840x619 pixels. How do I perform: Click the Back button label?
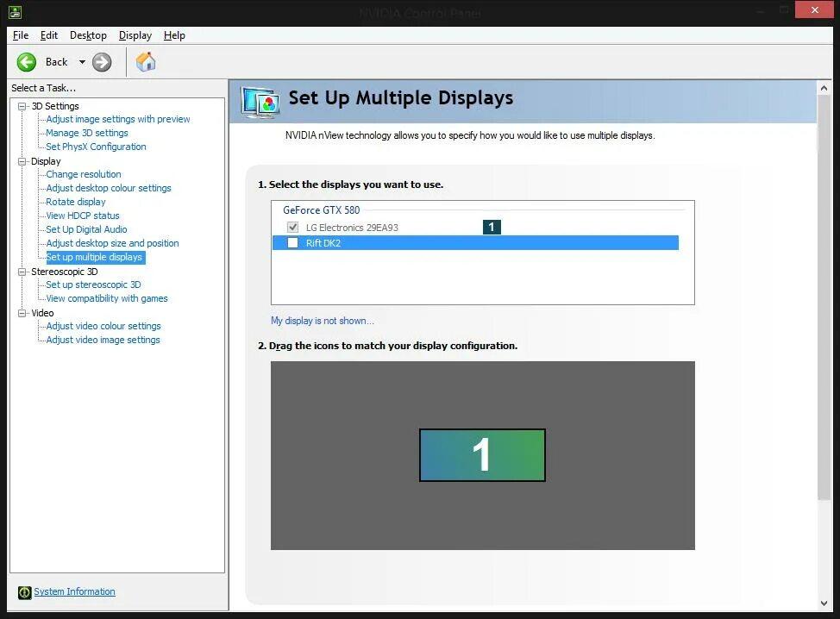[x=56, y=62]
